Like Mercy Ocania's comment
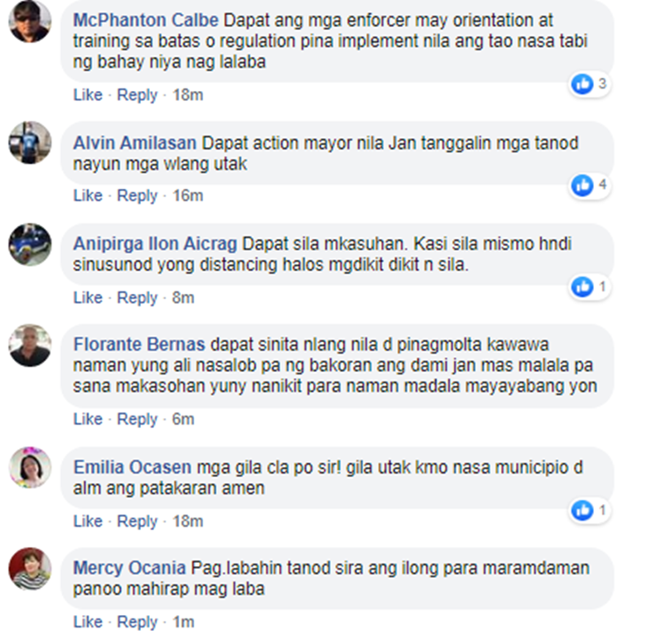This screenshot has height=644, width=656. click(x=87, y=622)
